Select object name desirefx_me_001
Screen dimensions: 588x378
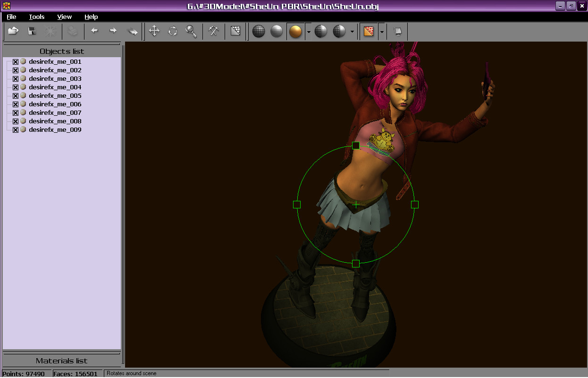pos(55,61)
